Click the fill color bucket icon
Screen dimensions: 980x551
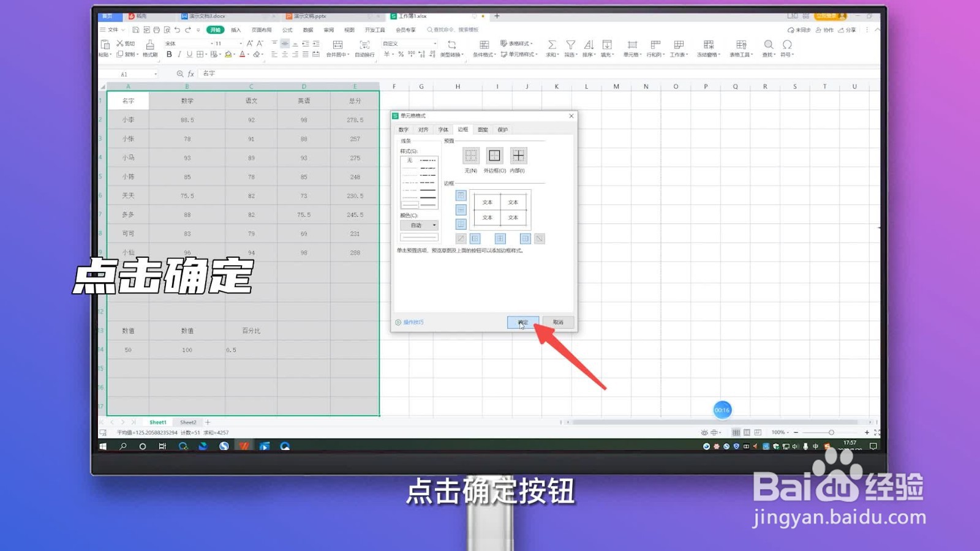coord(228,54)
